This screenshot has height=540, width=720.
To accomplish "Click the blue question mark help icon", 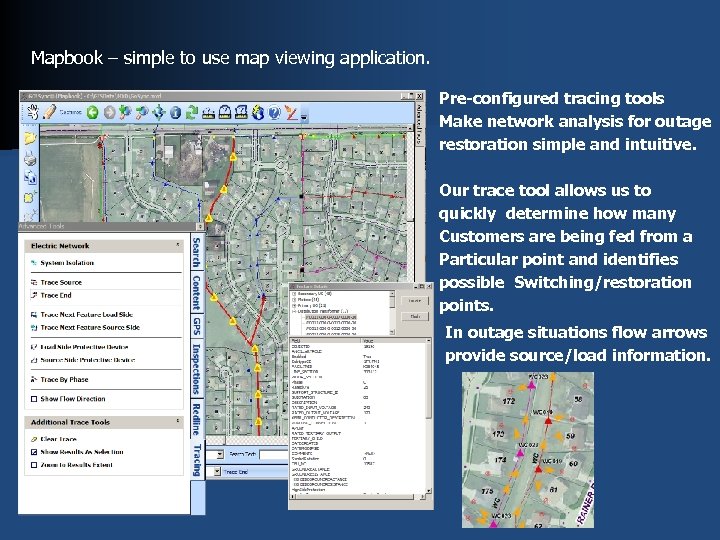I will click(275, 112).
